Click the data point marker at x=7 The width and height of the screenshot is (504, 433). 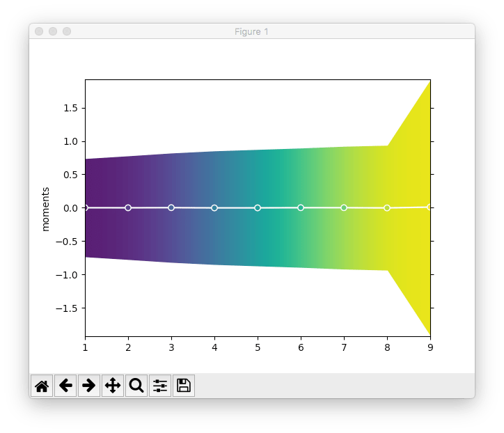coord(344,207)
